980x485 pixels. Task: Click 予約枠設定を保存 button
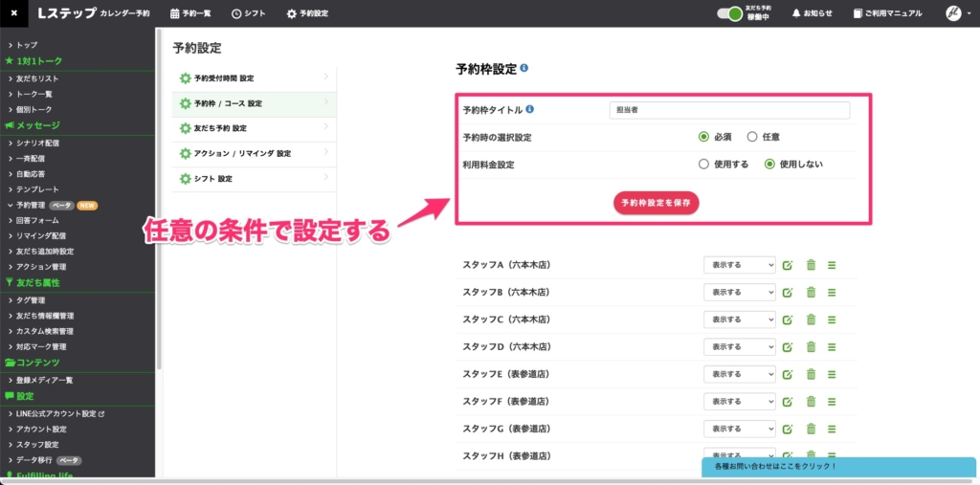pyautogui.click(x=657, y=203)
